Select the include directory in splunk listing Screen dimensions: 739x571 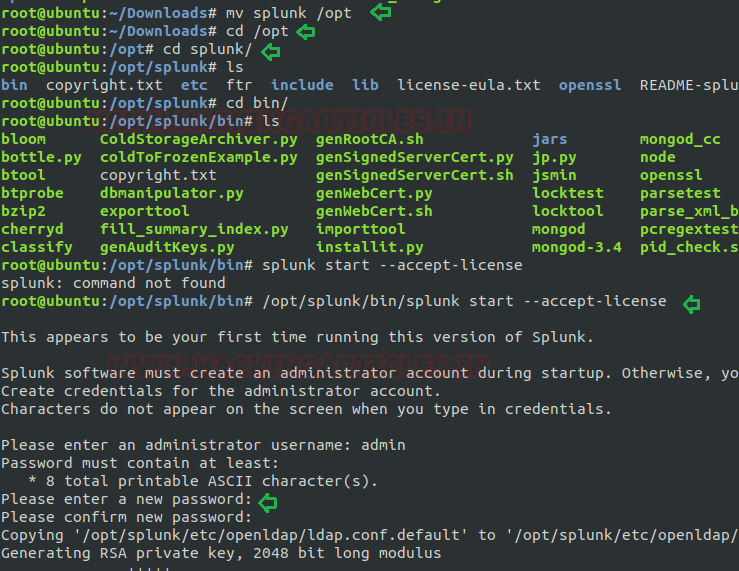click(302, 85)
